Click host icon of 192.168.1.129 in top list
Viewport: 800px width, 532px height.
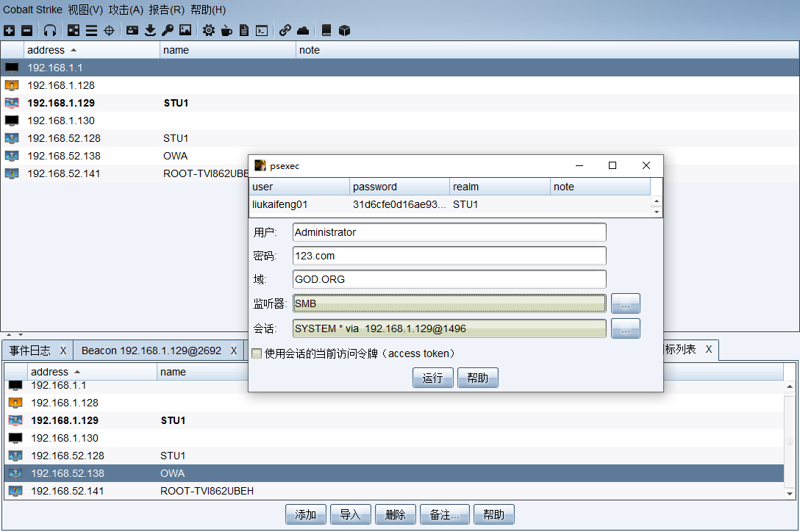tap(12, 103)
